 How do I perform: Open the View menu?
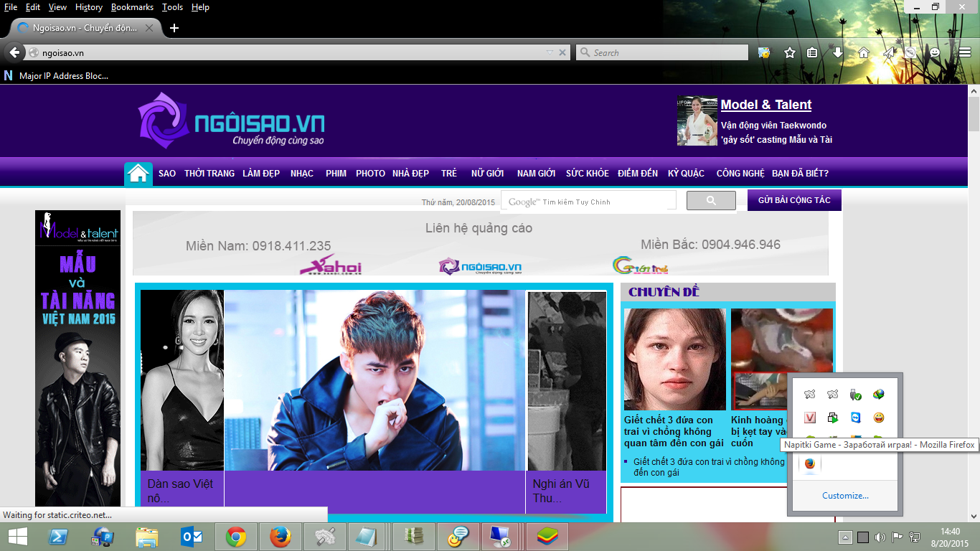point(57,7)
